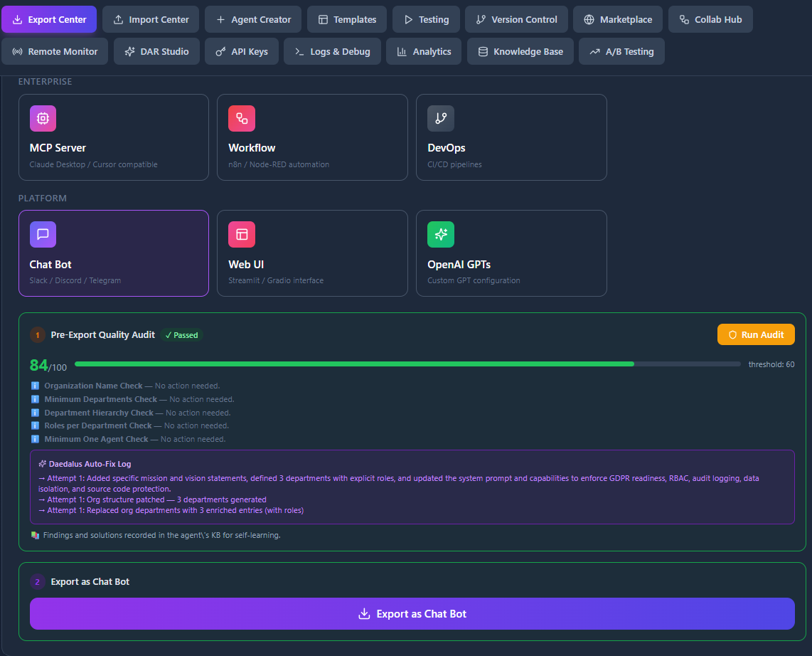Click the Export as Chat Bot step heading
Image resolution: width=812 pixels, height=656 pixels.
pyautogui.click(x=90, y=581)
